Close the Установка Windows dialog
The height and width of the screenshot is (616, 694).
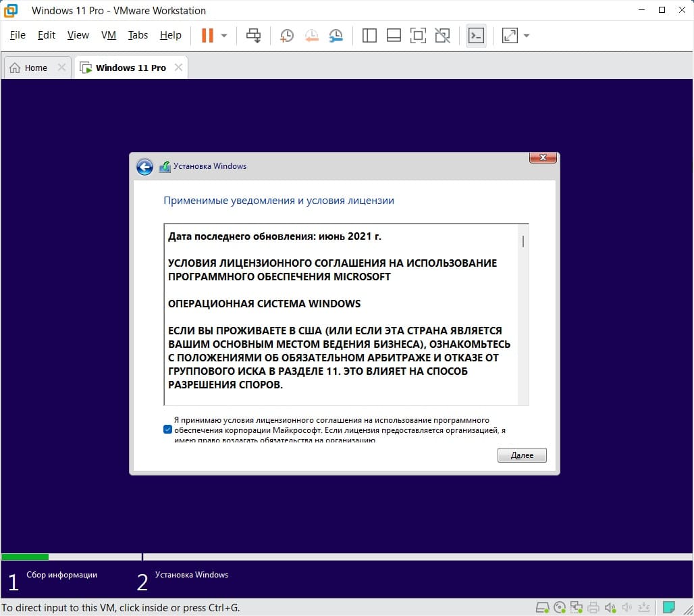pyautogui.click(x=543, y=157)
